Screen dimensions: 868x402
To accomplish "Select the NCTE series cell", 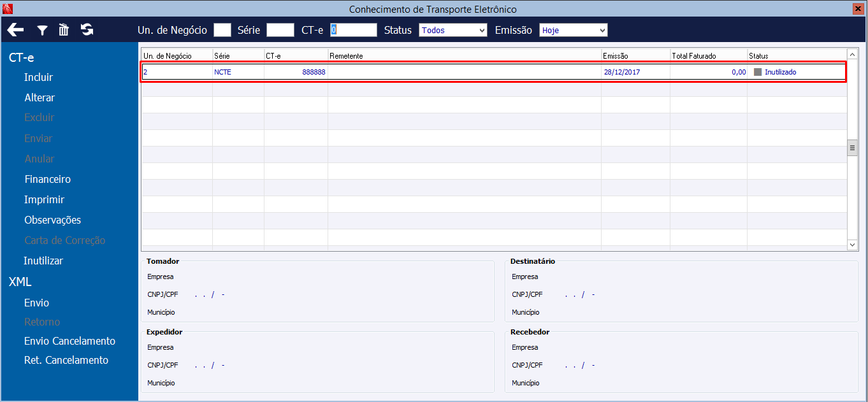I will (238, 72).
